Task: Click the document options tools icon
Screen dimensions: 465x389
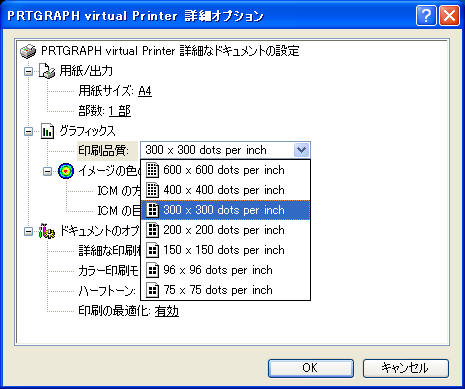Action: [47, 231]
